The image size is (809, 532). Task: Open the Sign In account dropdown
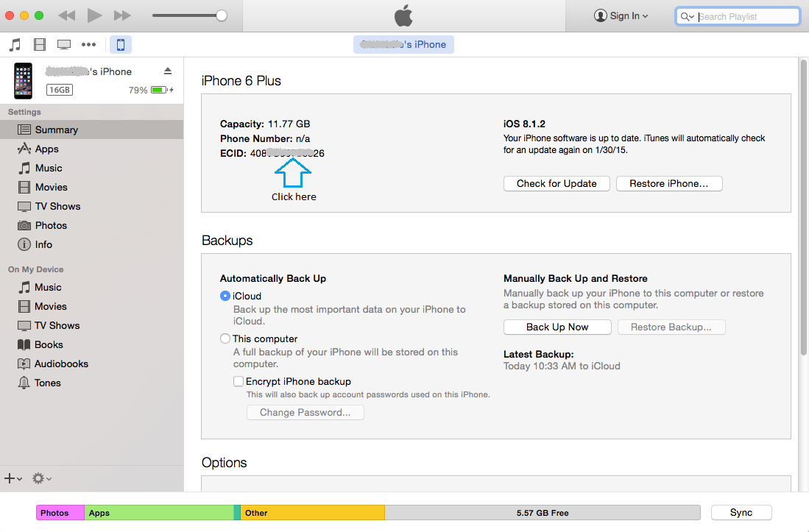(621, 16)
